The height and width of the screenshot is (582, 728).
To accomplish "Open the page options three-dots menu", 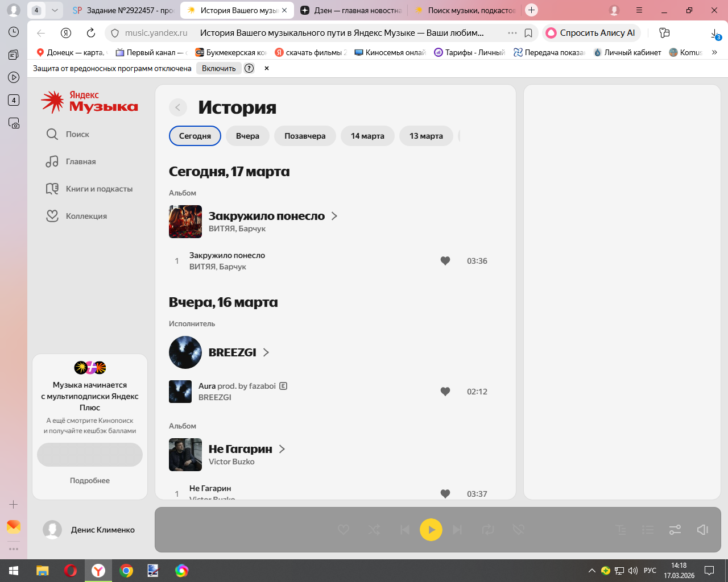I will 512,33.
